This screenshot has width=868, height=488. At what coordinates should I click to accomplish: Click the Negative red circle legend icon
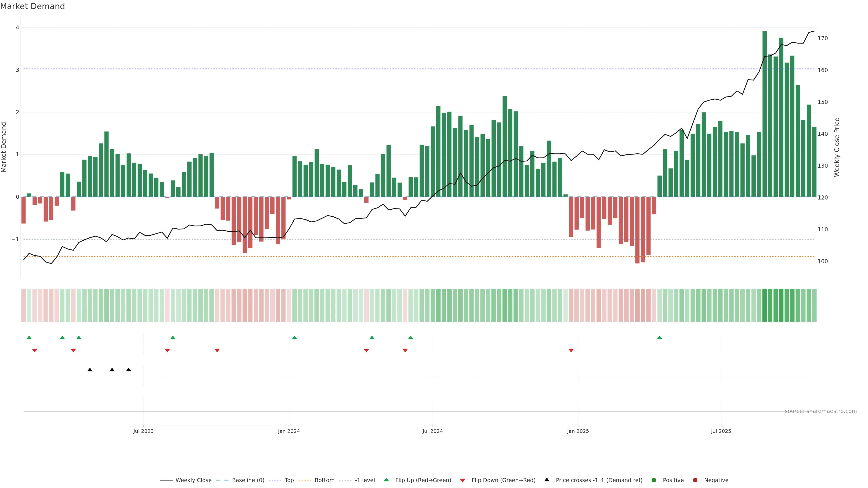pos(695,480)
